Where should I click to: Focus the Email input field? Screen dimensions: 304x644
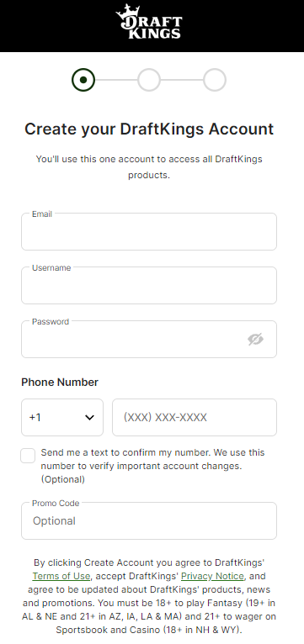pyautogui.click(x=149, y=232)
